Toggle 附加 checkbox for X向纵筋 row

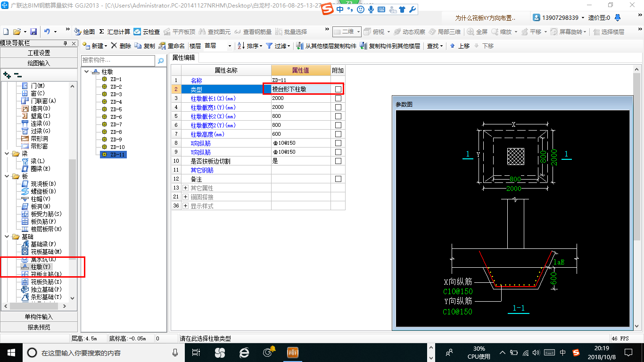tap(338, 143)
